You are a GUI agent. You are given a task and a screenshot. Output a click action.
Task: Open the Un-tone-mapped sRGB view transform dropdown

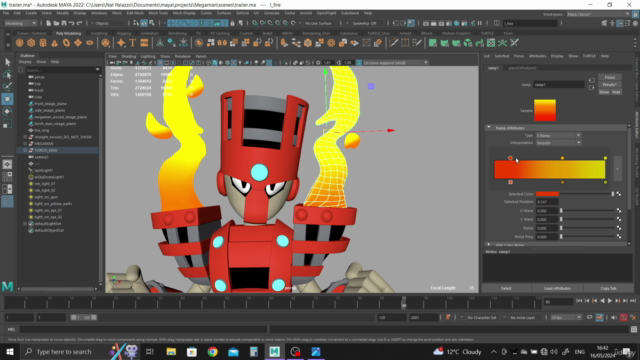point(395,63)
